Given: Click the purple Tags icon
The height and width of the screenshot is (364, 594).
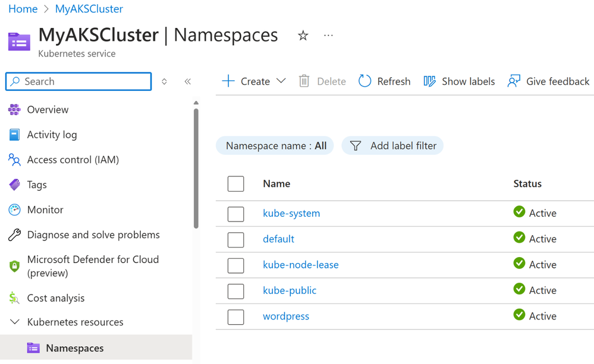Looking at the screenshot, I should (14, 185).
